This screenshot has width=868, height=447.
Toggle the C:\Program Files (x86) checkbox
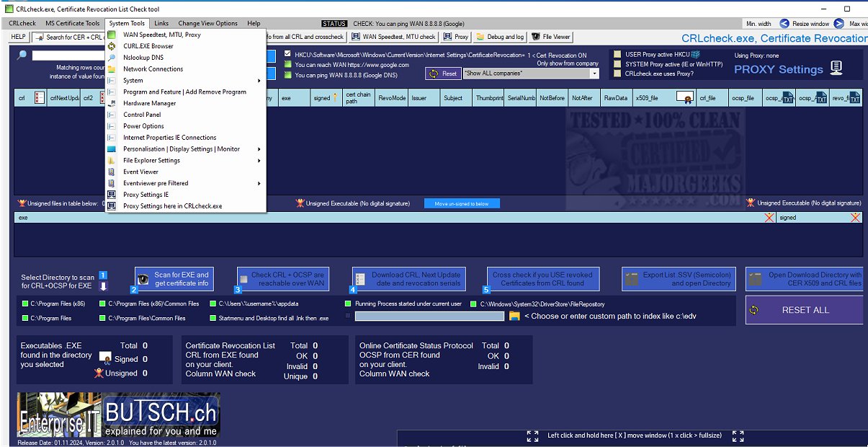(25, 304)
